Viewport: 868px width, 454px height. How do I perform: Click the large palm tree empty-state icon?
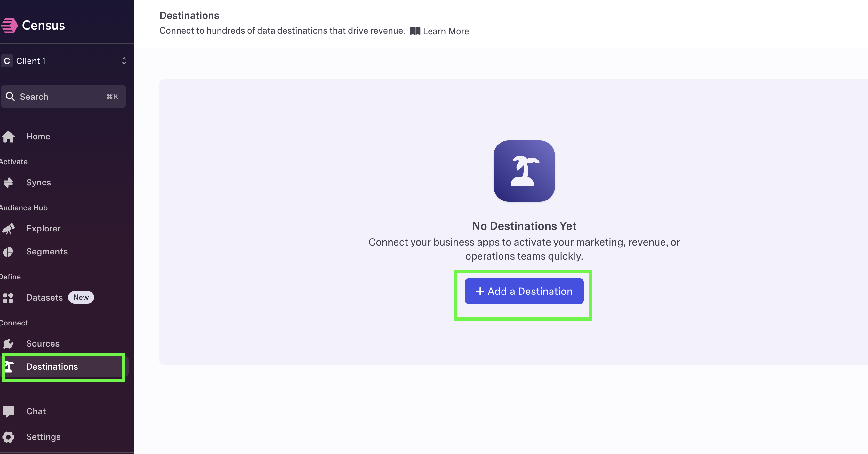tap(524, 171)
